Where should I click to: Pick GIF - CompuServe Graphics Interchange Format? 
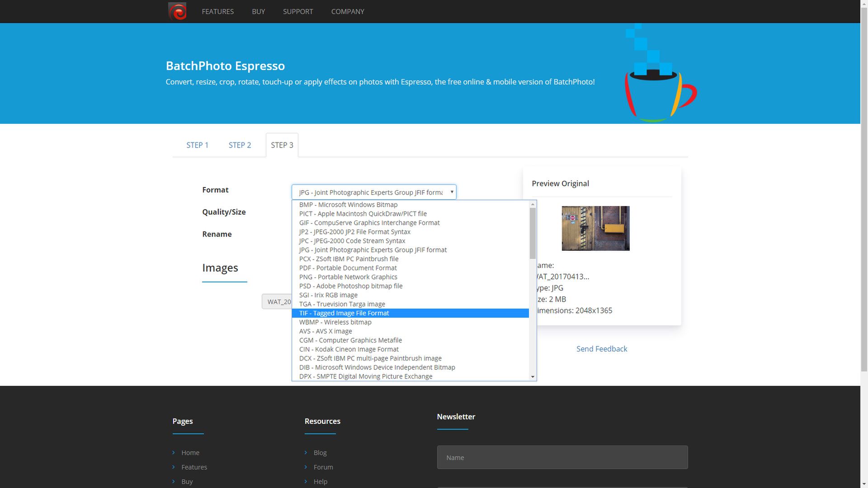click(410, 223)
